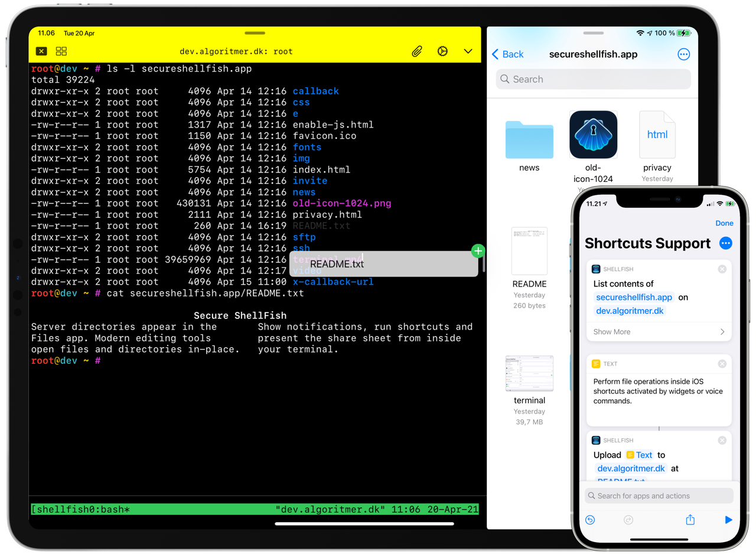Tap the Secure ShellFish heading in terminal output
Viewport: 756px width, 554px height.
click(x=240, y=315)
